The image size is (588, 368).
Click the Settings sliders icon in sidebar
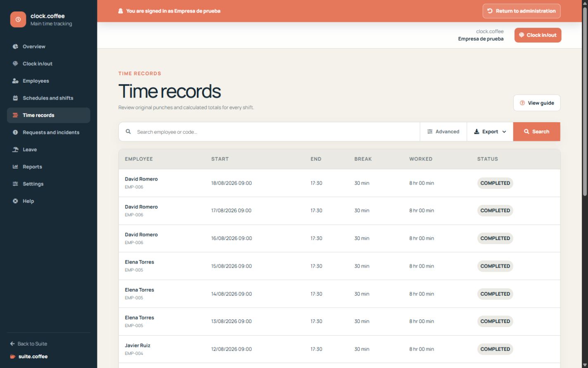click(x=15, y=184)
